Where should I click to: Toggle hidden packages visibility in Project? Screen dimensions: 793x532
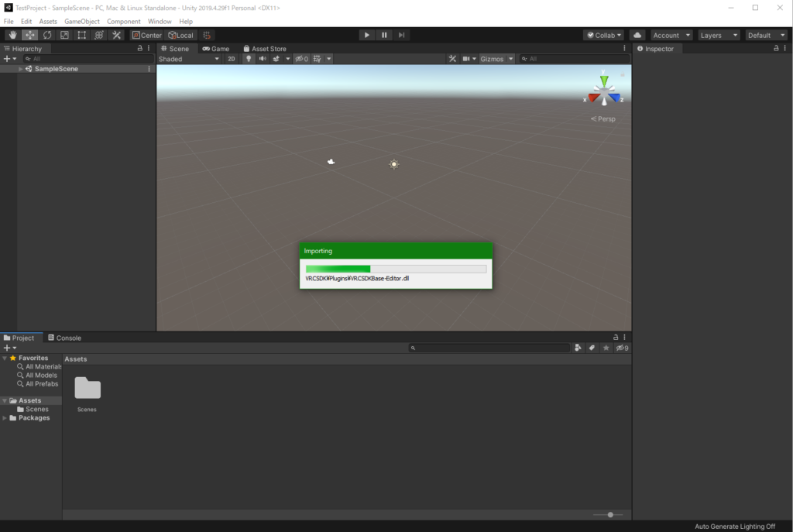tap(622, 348)
